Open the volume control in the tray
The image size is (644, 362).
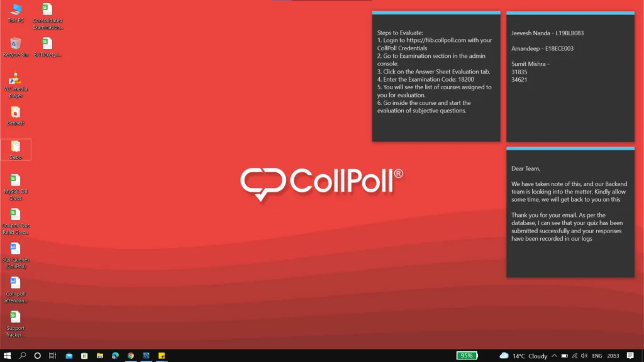tap(584, 356)
